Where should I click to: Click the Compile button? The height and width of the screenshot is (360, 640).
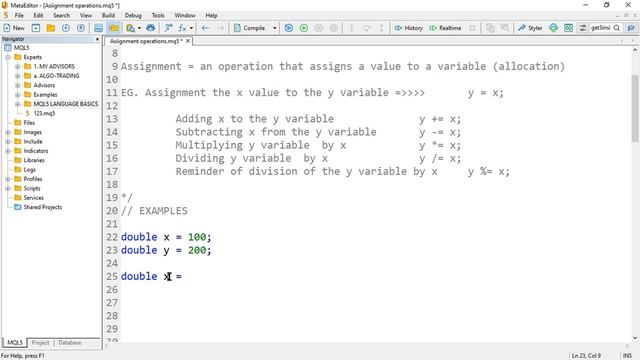point(249,28)
